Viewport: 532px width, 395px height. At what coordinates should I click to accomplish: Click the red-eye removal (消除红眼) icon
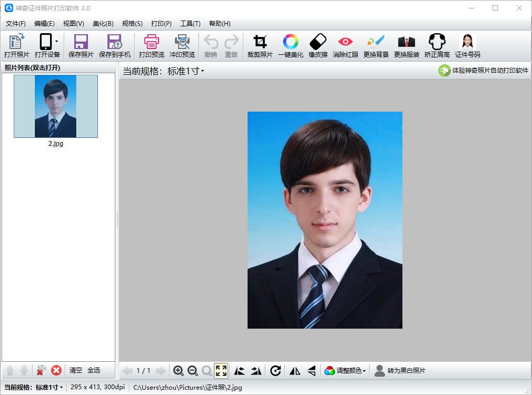[x=345, y=46]
